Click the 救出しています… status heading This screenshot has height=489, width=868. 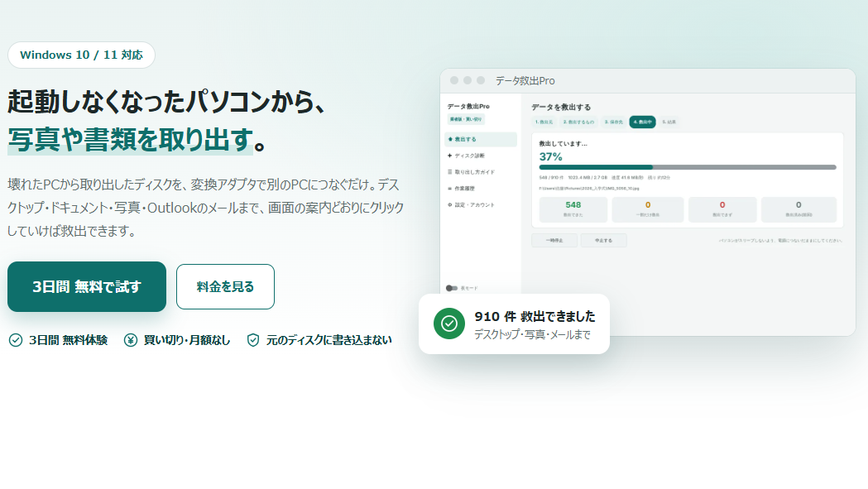pyautogui.click(x=563, y=143)
